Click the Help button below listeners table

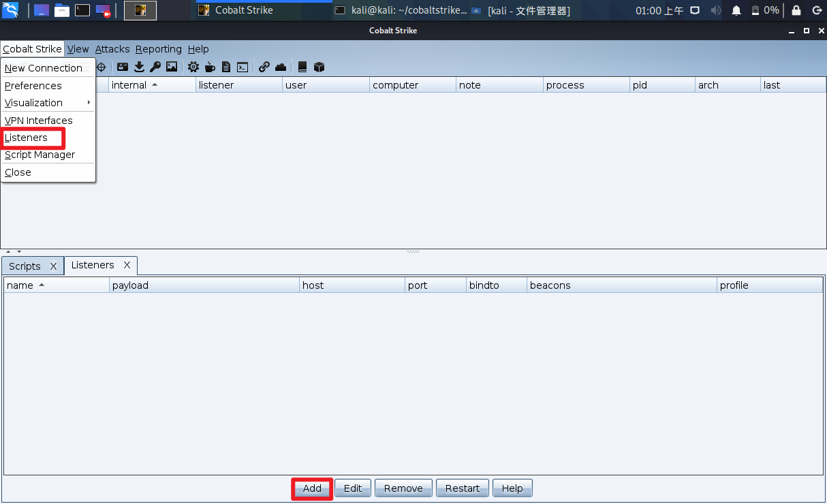tap(512, 488)
